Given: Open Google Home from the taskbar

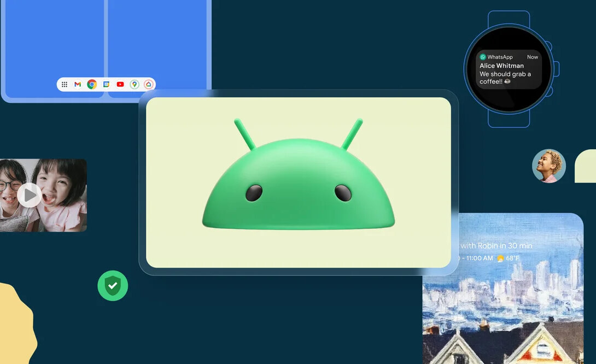Looking at the screenshot, I should point(149,84).
